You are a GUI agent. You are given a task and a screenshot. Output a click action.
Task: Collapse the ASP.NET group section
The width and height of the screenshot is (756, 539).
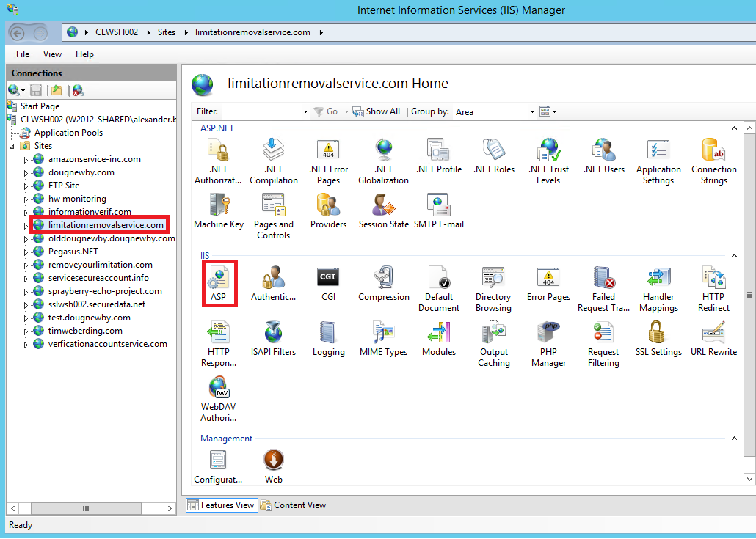(734, 128)
